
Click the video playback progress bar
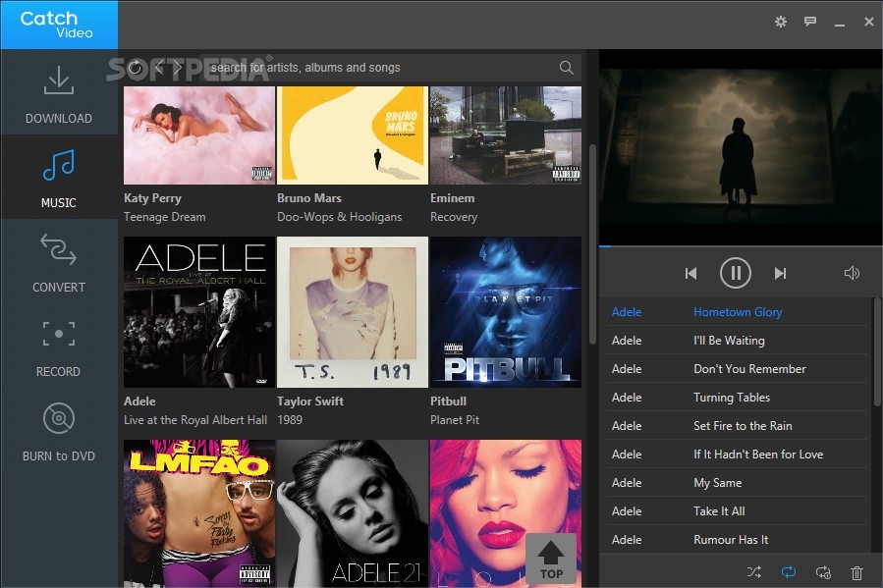(x=742, y=245)
